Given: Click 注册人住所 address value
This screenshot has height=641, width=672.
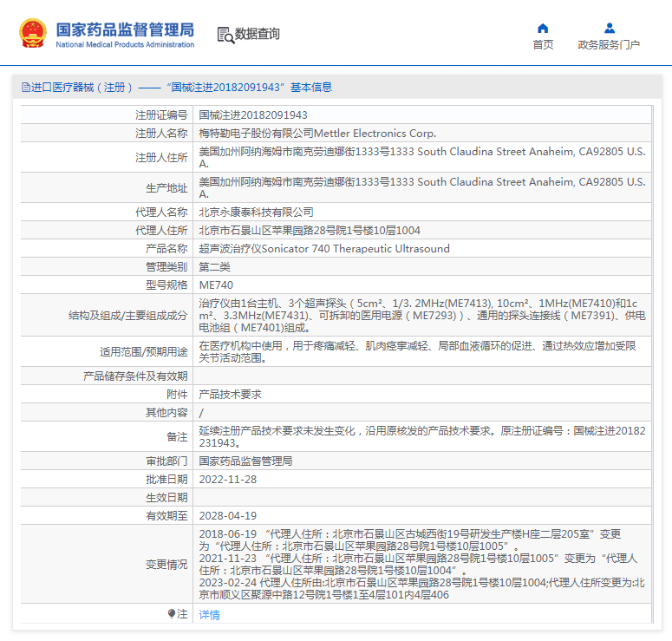Looking at the screenshot, I should 422,157.
